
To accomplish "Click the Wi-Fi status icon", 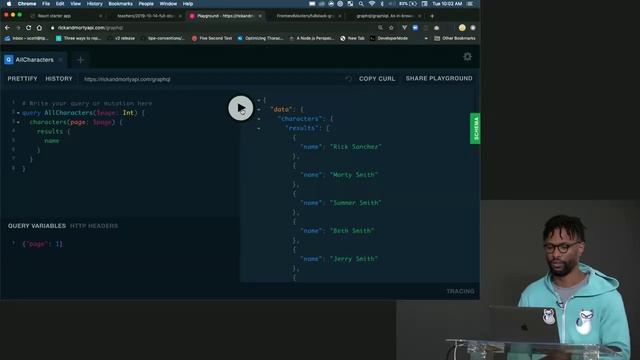I will pyautogui.click(x=371, y=4).
